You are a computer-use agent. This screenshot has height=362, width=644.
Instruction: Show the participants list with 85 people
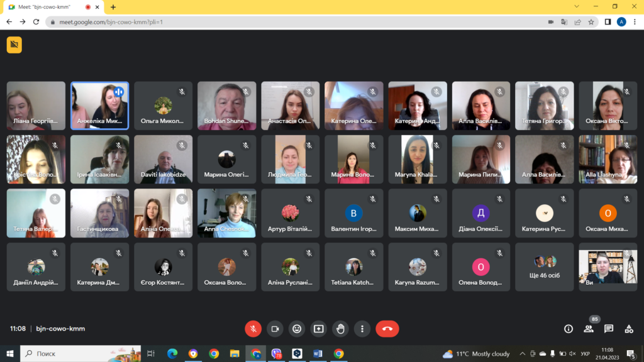coord(589,329)
